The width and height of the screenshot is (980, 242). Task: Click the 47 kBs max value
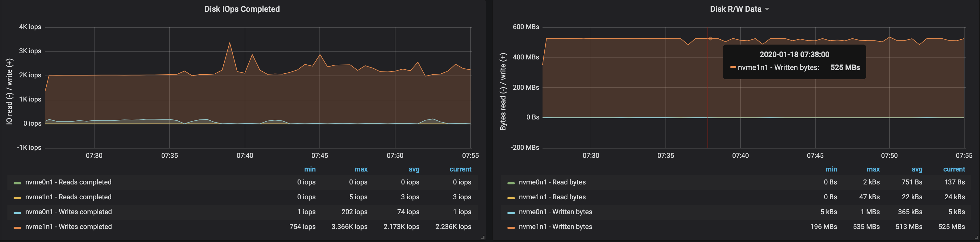(x=869, y=197)
